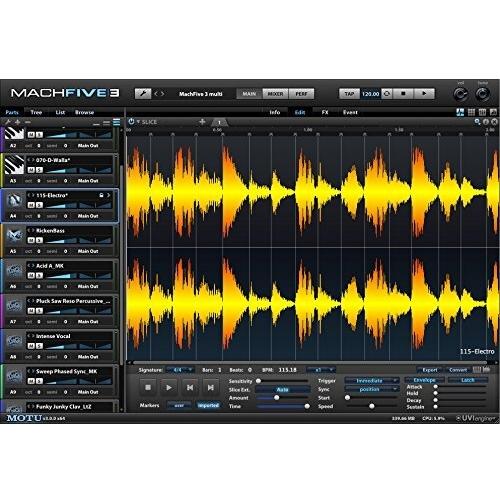The width and height of the screenshot is (500, 500).
Task: Mute the RickenBass part
Action: [x=31, y=240]
